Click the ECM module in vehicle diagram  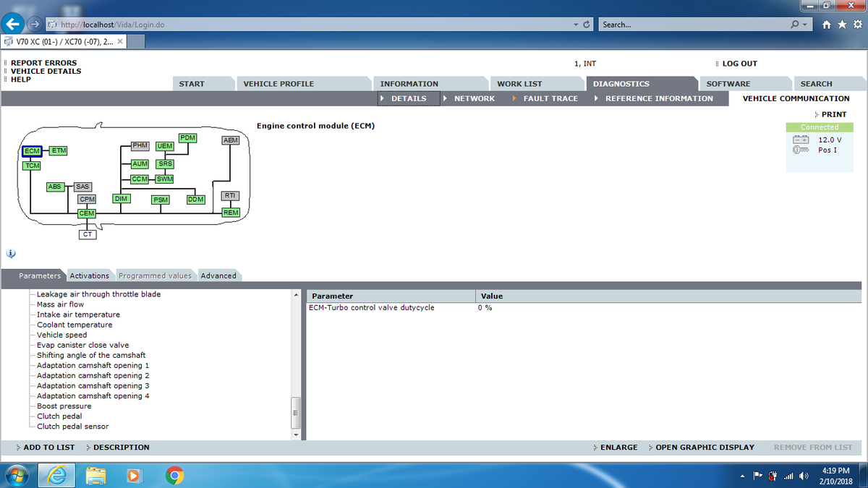(31, 151)
